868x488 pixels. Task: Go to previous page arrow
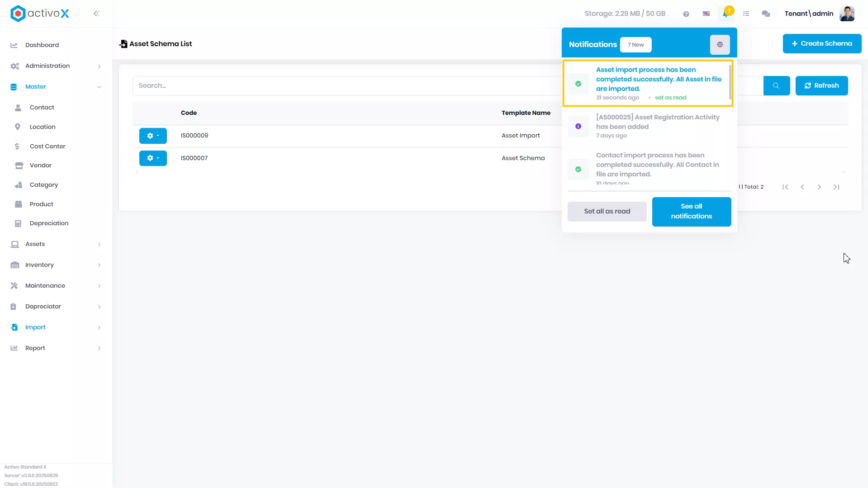802,187
